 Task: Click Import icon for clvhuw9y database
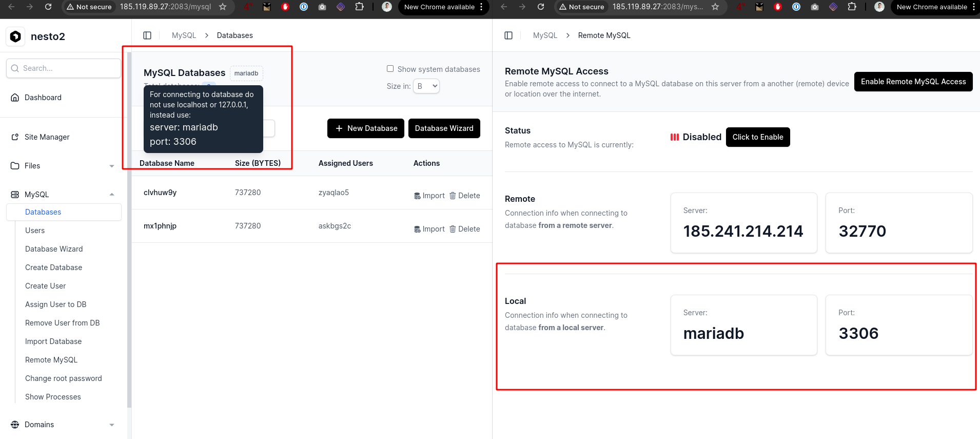click(418, 196)
